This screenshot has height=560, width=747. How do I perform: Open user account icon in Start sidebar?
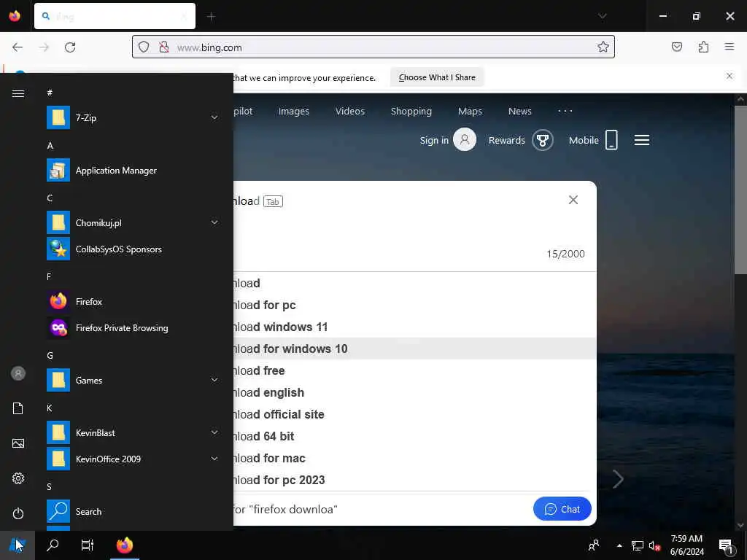click(x=18, y=373)
